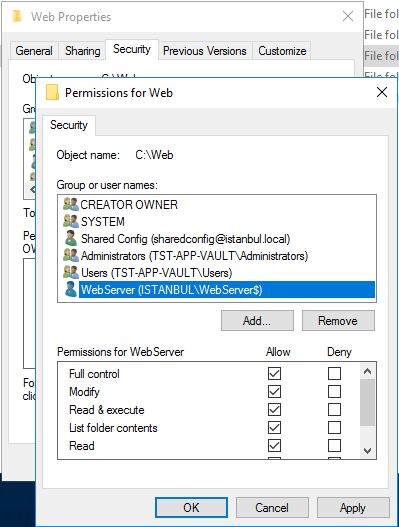This screenshot has height=527, width=399.
Task: Uncheck Allow for Read permission
Action: (x=274, y=446)
